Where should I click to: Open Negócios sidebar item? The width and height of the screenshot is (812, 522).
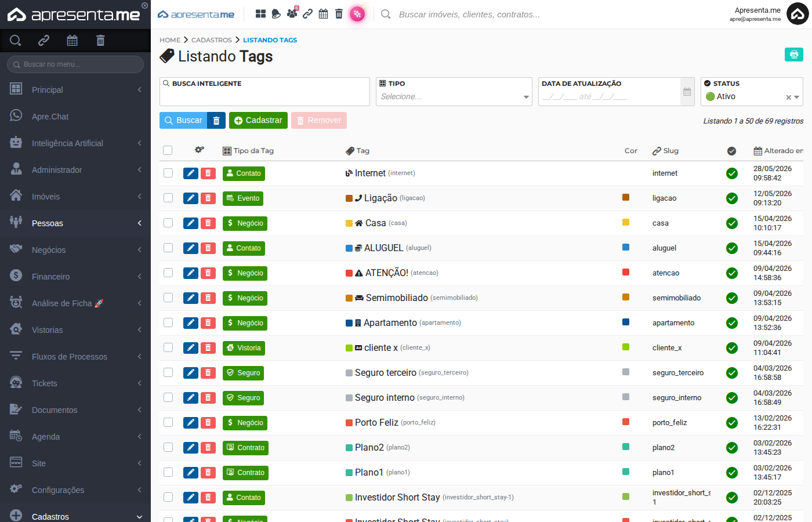click(x=75, y=250)
